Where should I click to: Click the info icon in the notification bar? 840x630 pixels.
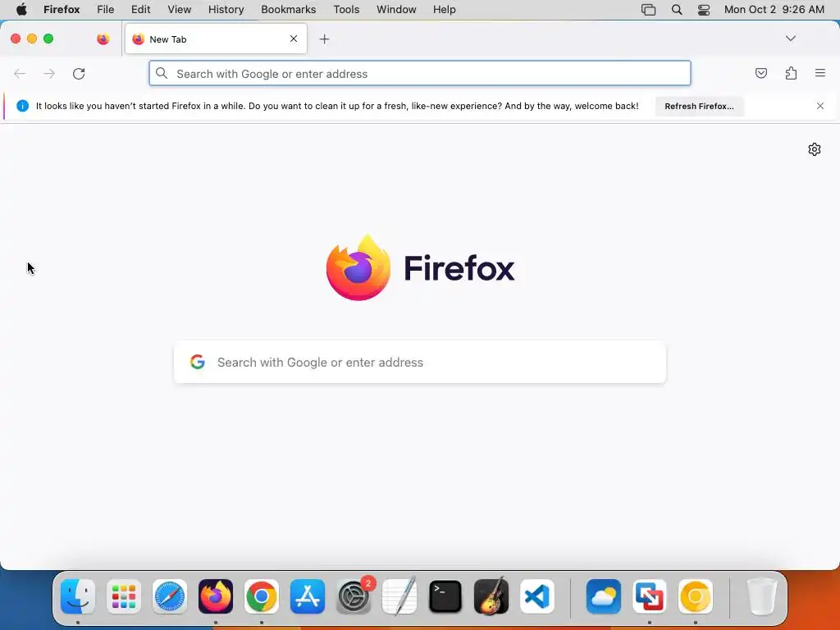pyautogui.click(x=22, y=106)
